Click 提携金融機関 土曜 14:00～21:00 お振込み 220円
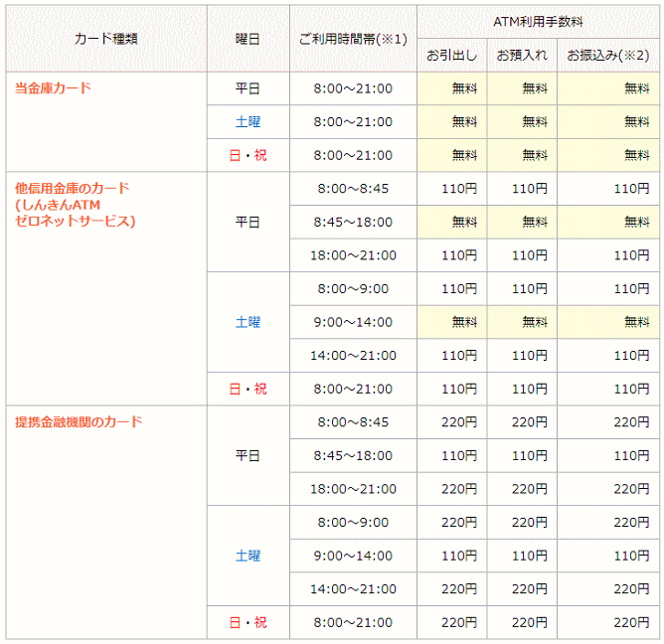 pyautogui.click(x=608, y=589)
